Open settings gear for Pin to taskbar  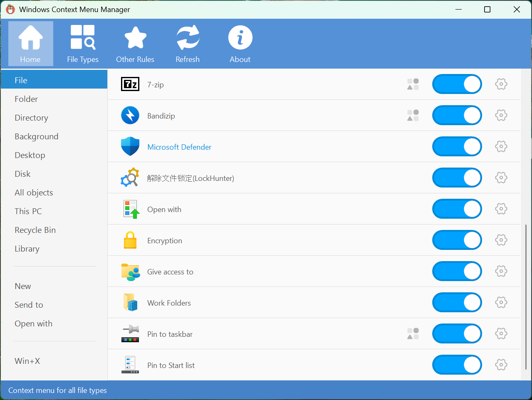501,333
